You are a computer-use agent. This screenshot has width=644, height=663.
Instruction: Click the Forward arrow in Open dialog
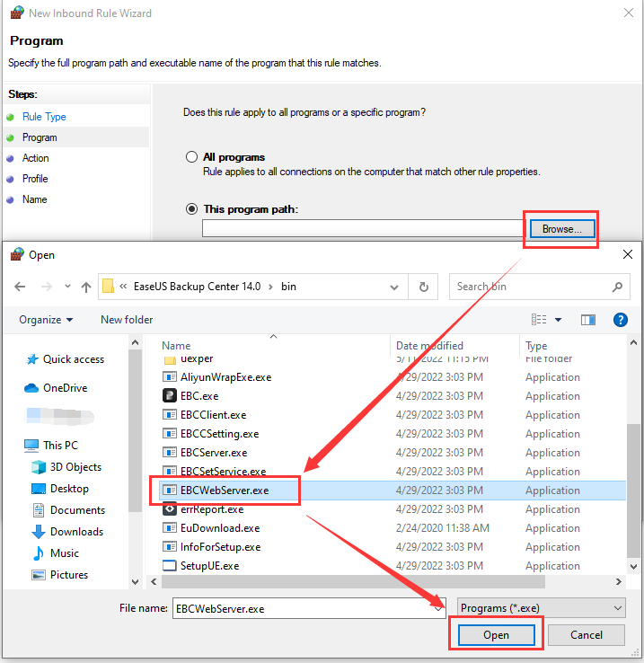coord(46,287)
